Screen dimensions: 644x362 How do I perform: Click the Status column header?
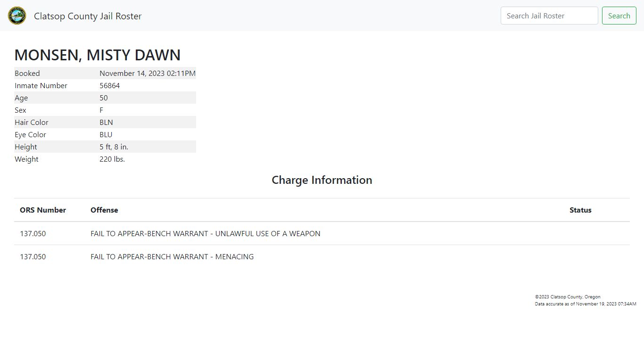pos(580,210)
